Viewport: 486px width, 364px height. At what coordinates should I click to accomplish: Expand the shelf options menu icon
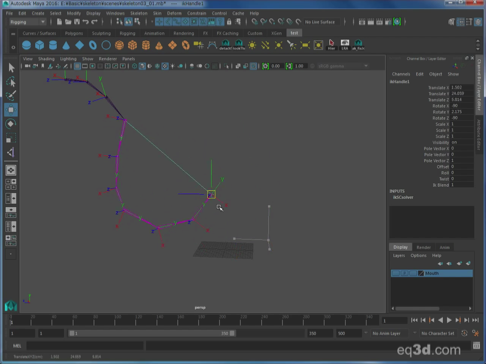tap(13, 47)
